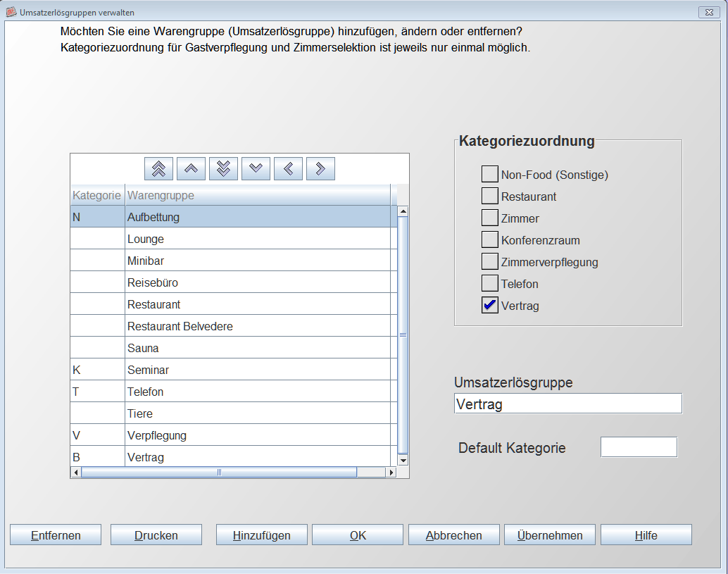Click the B category cell

pyautogui.click(x=97, y=457)
